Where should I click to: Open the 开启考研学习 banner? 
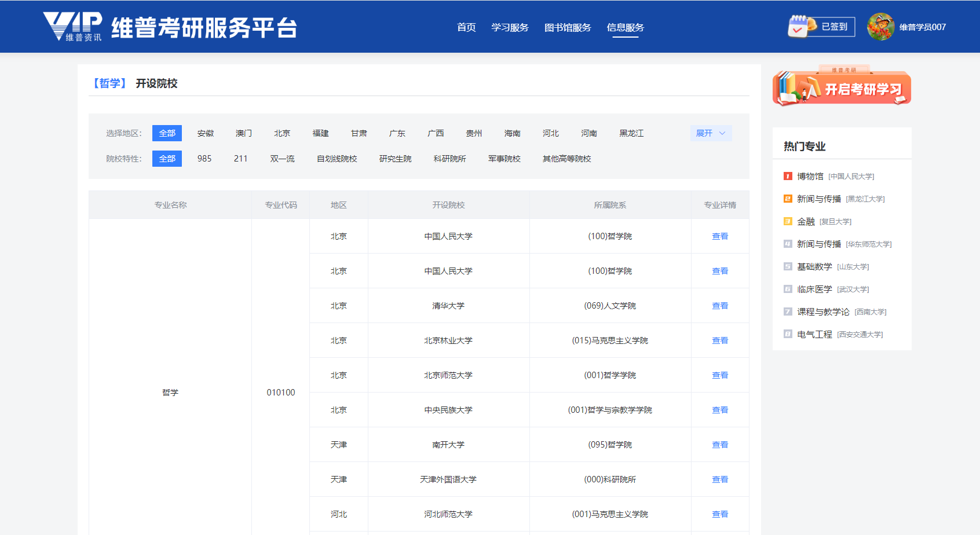coord(842,86)
